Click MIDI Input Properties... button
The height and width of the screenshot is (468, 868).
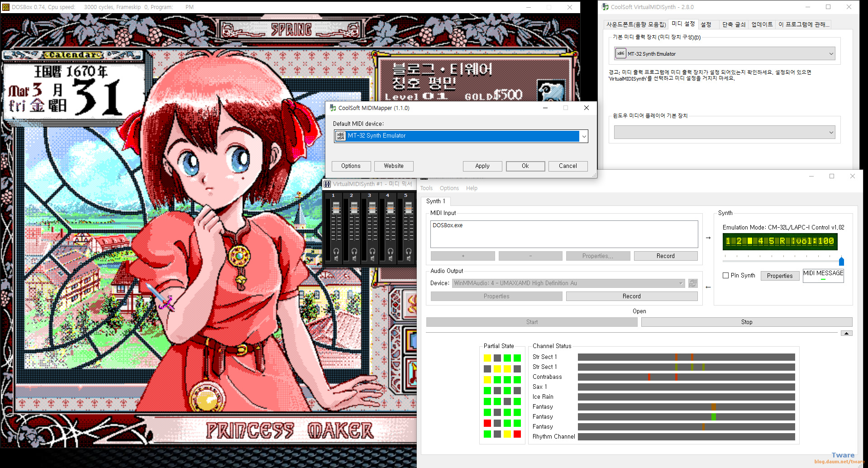[x=598, y=256]
